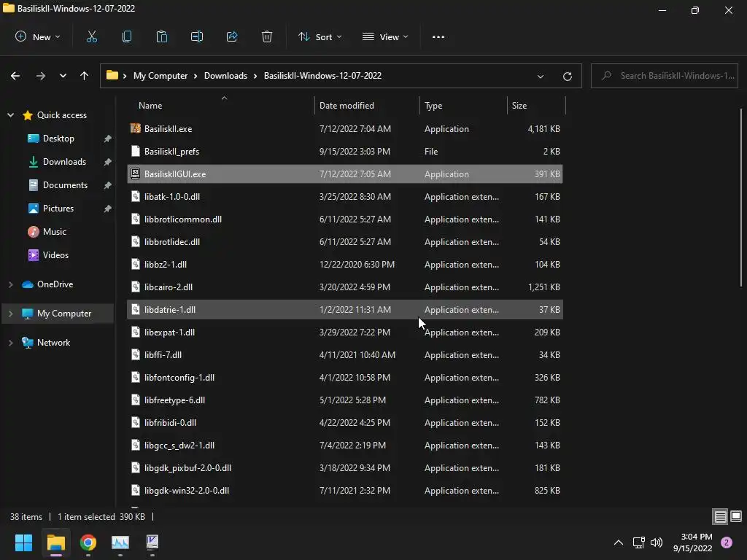Sort by the Type column header
The width and height of the screenshot is (747, 560).
pyautogui.click(x=463, y=105)
